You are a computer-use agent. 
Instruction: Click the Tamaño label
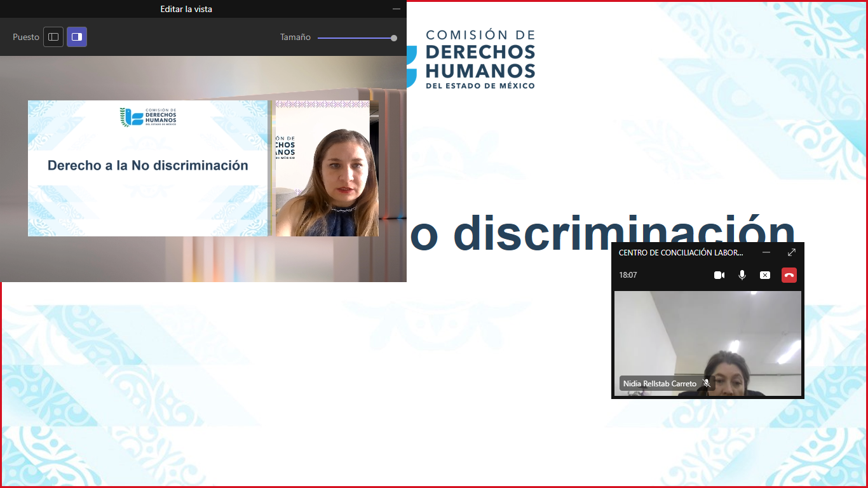[x=295, y=37]
